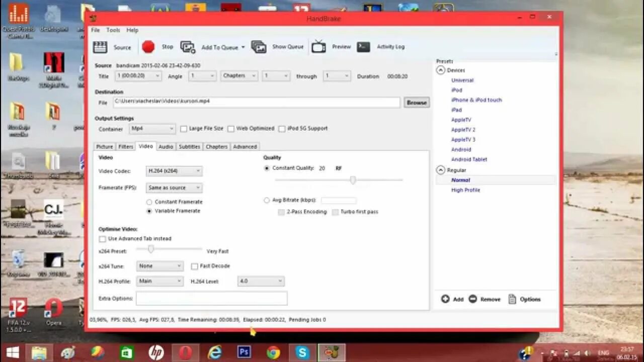The height and width of the screenshot is (362, 644).
Task: Launch Internet Explorer from the taskbar
Action: 215,352
